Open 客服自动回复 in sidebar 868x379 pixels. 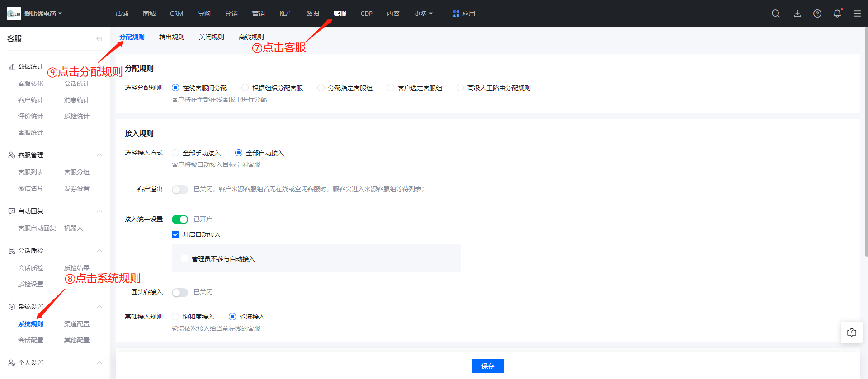coord(37,228)
